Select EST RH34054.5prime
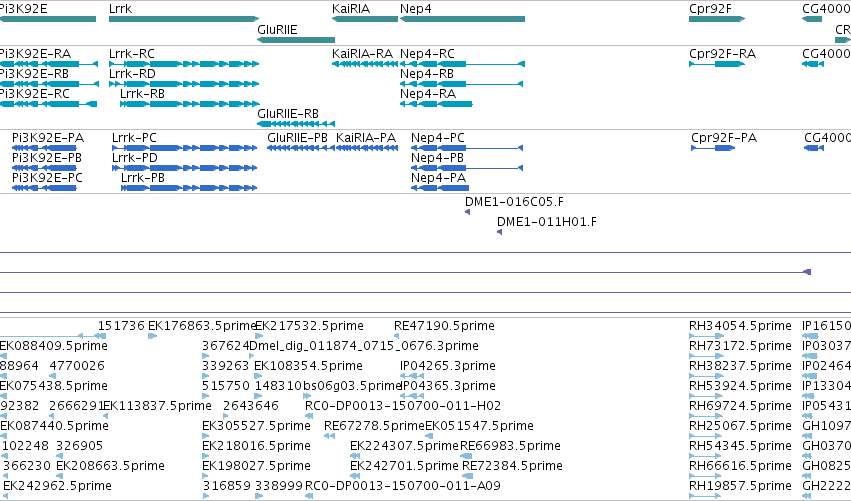 point(740,326)
